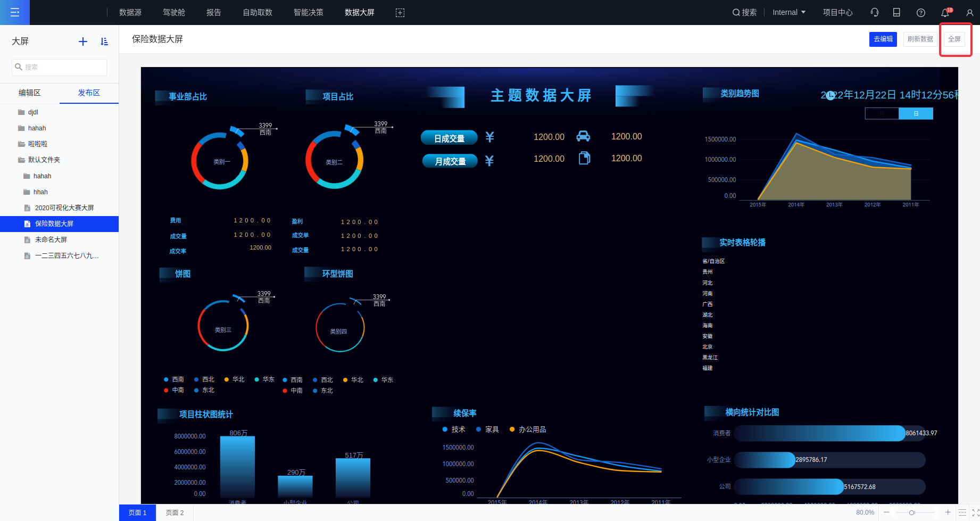
Task: Click the fit-to-screen icon in bottom-right corner
Action: pyautogui.click(x=976, y=512)
